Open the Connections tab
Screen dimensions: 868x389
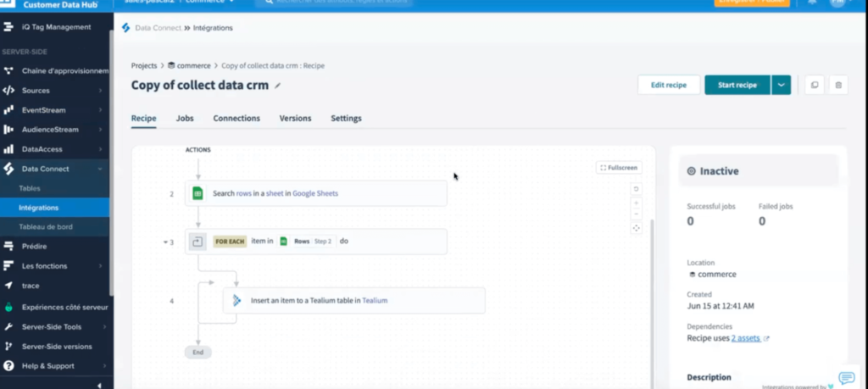click(x=236, y=119)
